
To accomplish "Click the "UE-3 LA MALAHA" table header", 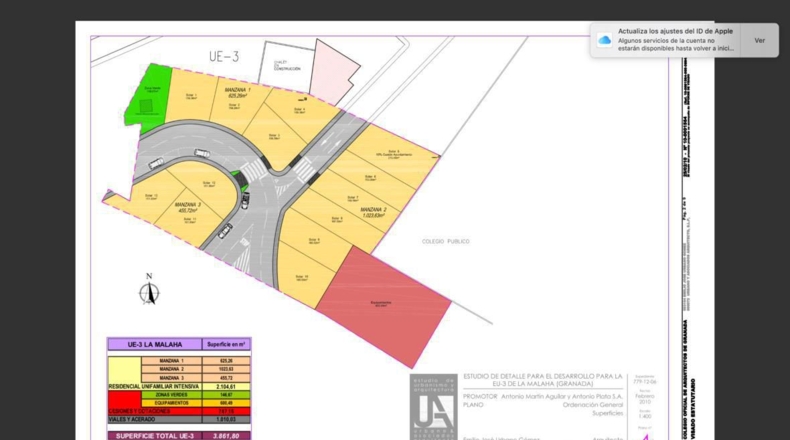I will [x=155, y=345].
